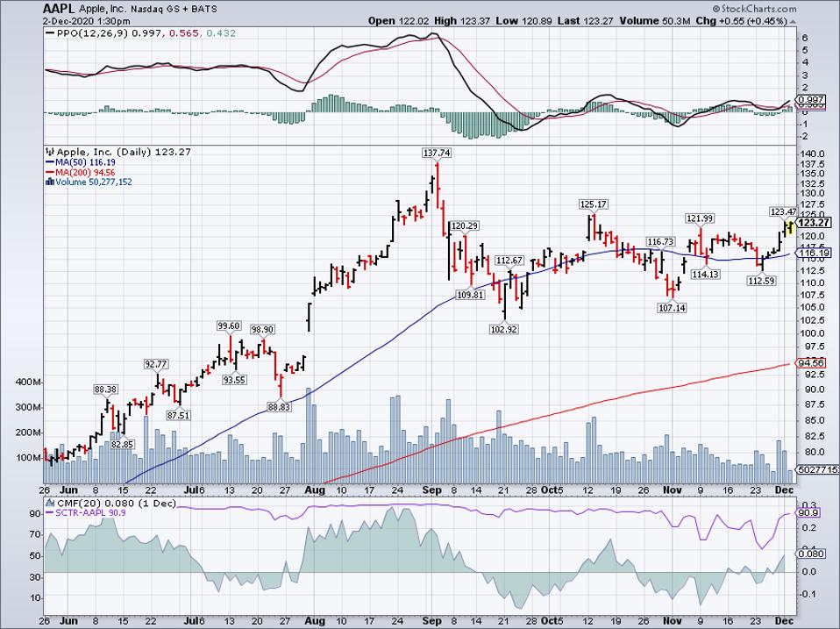
Task: Click the 200M volume axis label
Action: click(30, 432)
